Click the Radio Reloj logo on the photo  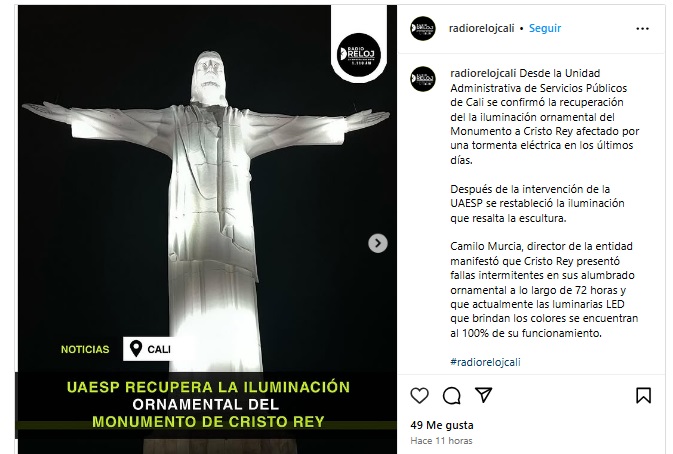[359, 55]
